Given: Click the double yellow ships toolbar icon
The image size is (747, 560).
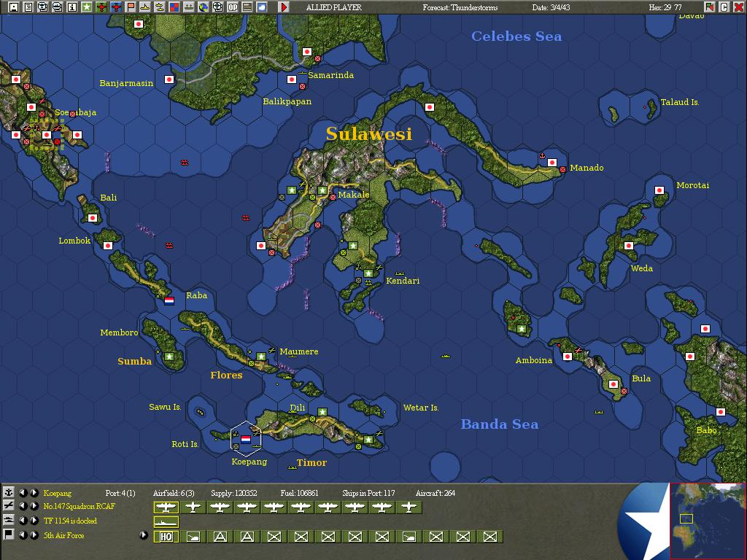Looking at the screenshot, I should [x=160, y=7].
